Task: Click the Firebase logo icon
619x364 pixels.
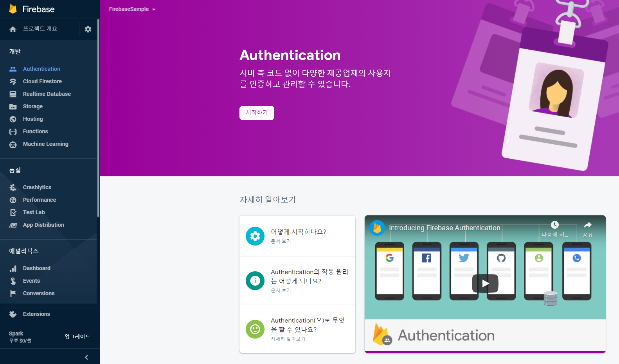Action: pyautogui.click(x=13, y=9)
